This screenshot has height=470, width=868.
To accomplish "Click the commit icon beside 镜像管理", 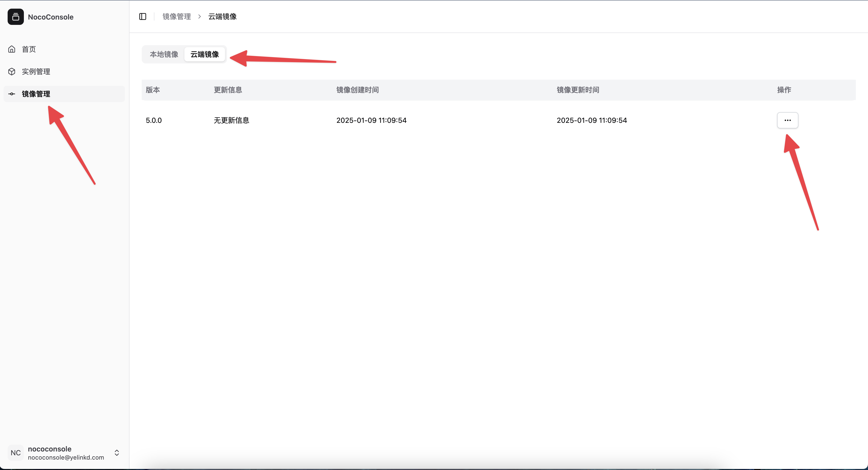I will (12, 94).
